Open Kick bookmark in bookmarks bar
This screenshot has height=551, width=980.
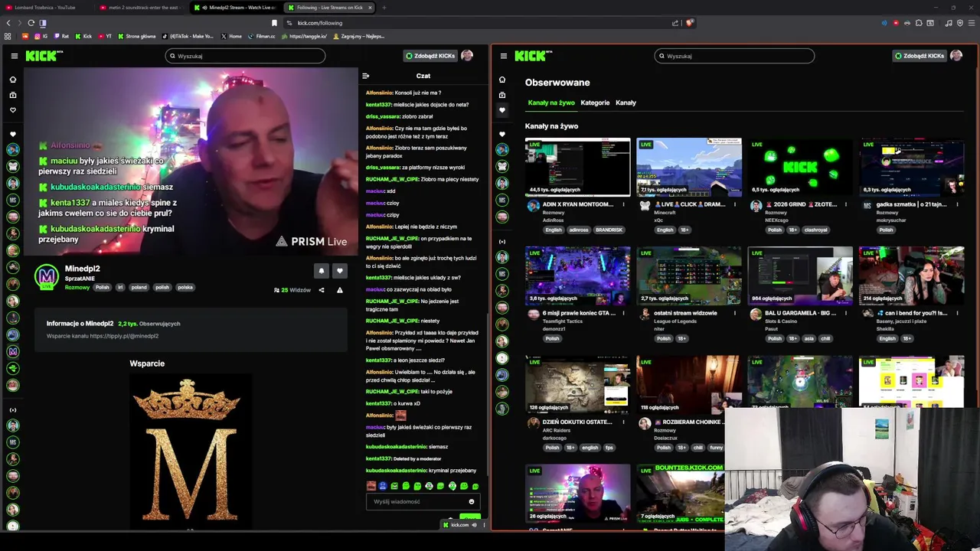coord(83,36)
